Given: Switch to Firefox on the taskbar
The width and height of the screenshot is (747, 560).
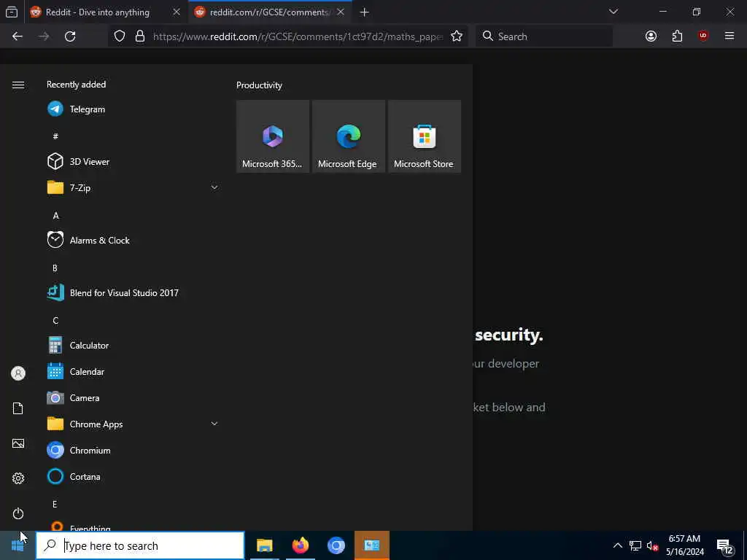Looking at the screenshot, I should [300, 545].
